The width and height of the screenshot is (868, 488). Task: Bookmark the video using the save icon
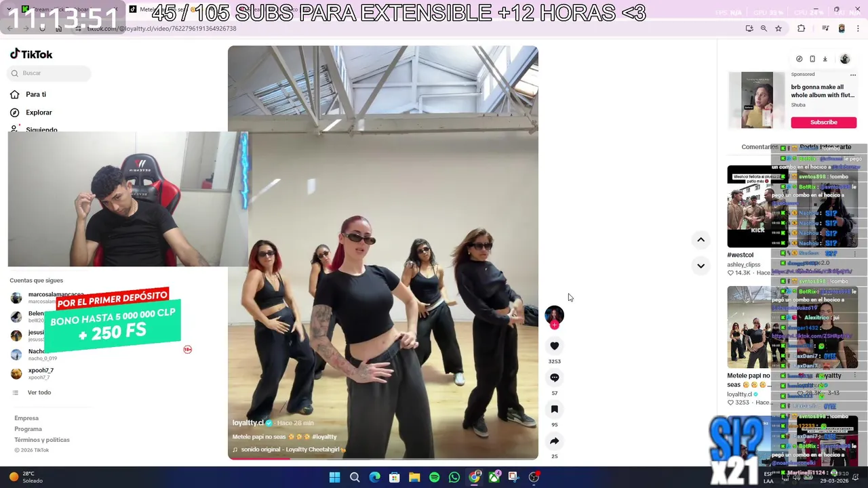tap(554, 409)
